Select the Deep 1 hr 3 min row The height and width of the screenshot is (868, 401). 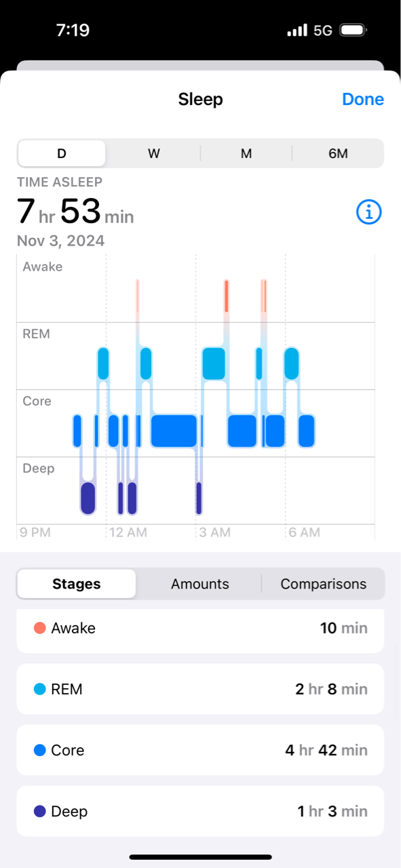pyautogui.click(x=200, y=811)
